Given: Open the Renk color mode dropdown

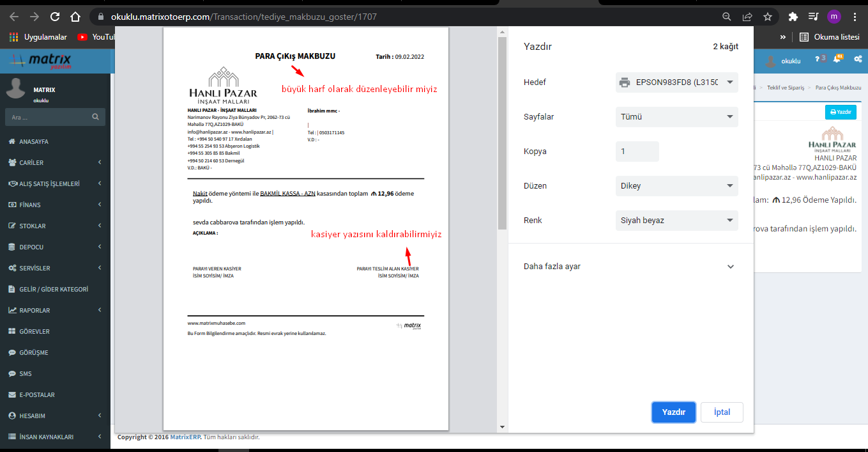Looking at the screenshot, I should pyautogui.click(x=676, y=221).
